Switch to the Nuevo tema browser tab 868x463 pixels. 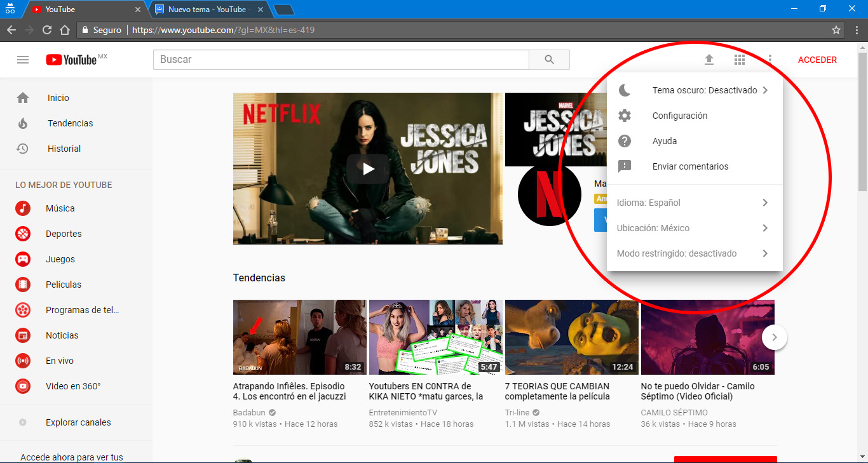pyautogui.click(x=210, y=10)
